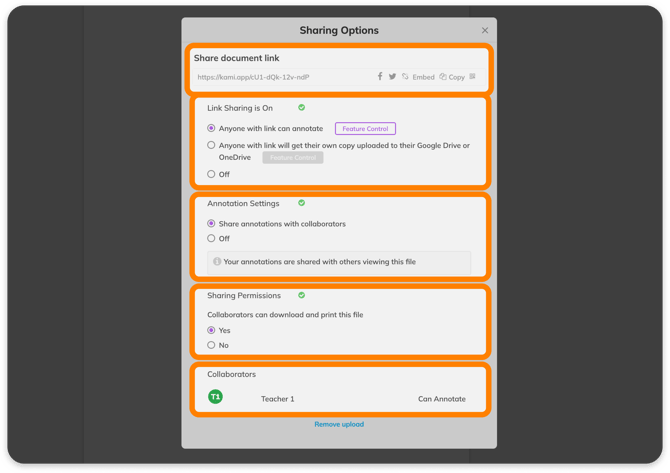Screen dimensions: 670x473
Task: Click 'Your annotations are shared with others' text
Action: 320,262
